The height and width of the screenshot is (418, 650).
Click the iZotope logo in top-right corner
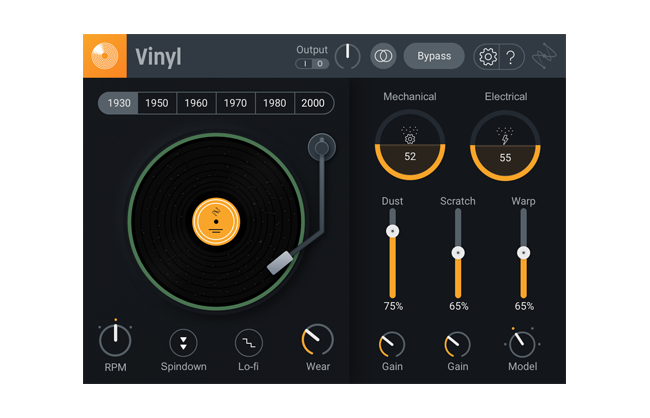point(546,56)
